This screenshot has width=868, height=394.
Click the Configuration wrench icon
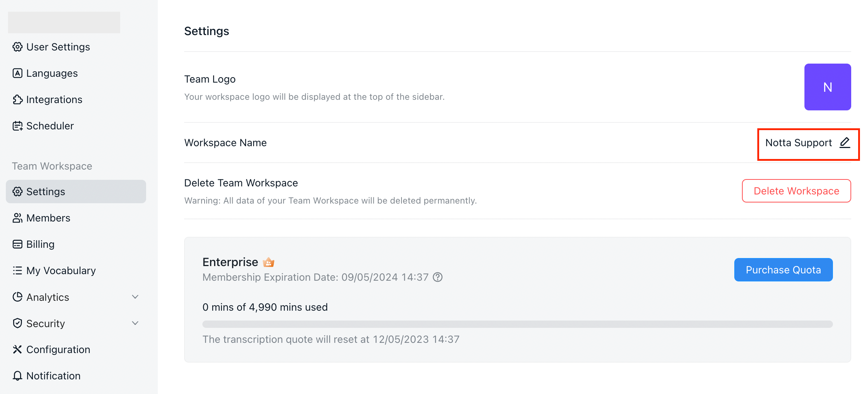coord(17,349)
